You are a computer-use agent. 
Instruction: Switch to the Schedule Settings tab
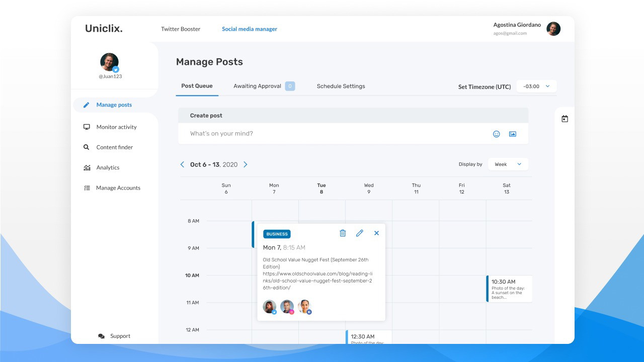[341, 86]
